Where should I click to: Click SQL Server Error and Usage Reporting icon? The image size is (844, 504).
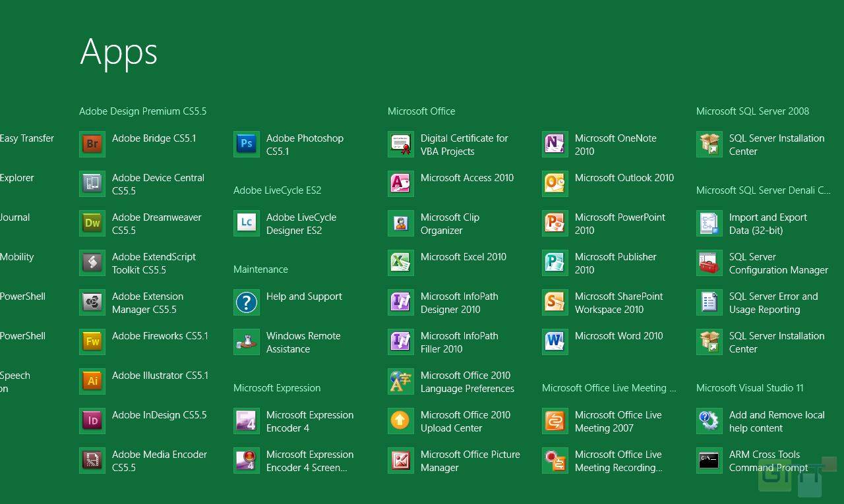[x=709, y=302]
